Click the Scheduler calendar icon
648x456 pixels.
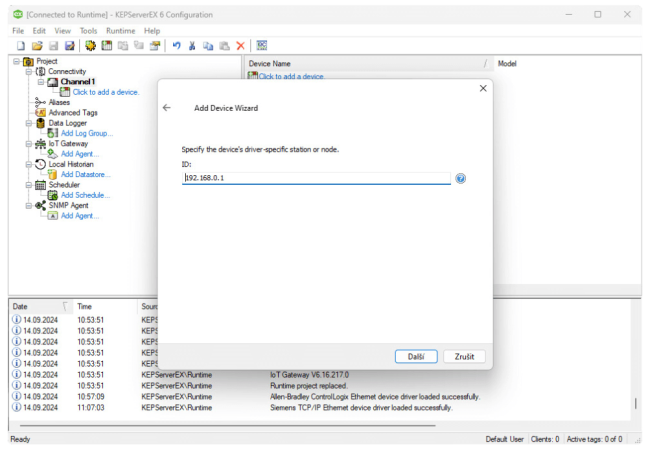pos(40,185)
